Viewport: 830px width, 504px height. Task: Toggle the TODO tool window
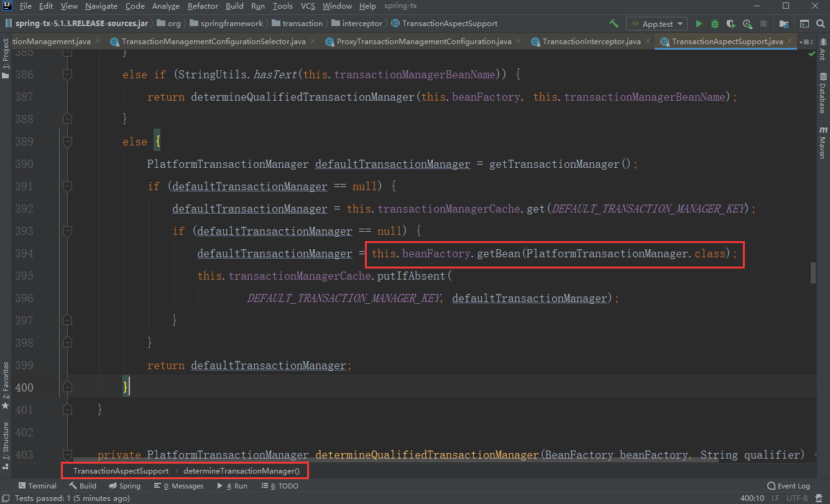tap(280, 485)
